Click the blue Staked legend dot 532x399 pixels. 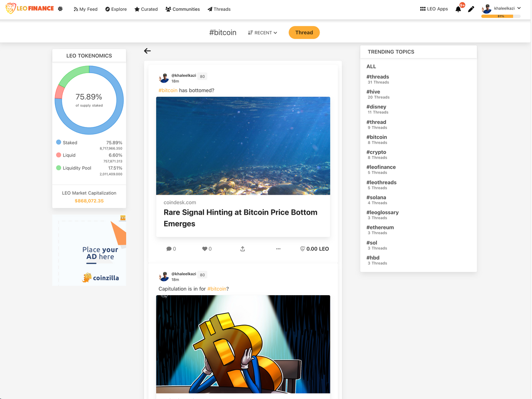click(x=59, y=142)
